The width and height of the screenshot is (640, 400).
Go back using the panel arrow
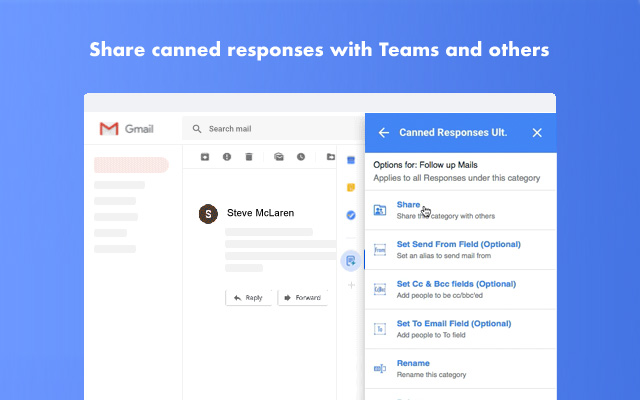coord(384,133)
